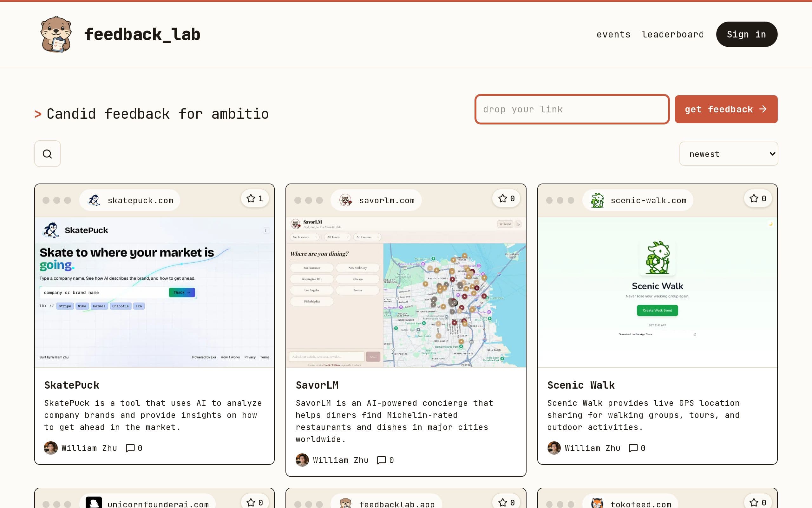Click the comment icon on SavorLM card
Image resolution: width=812 pixels, height=508 pixels.
(382, 460)
